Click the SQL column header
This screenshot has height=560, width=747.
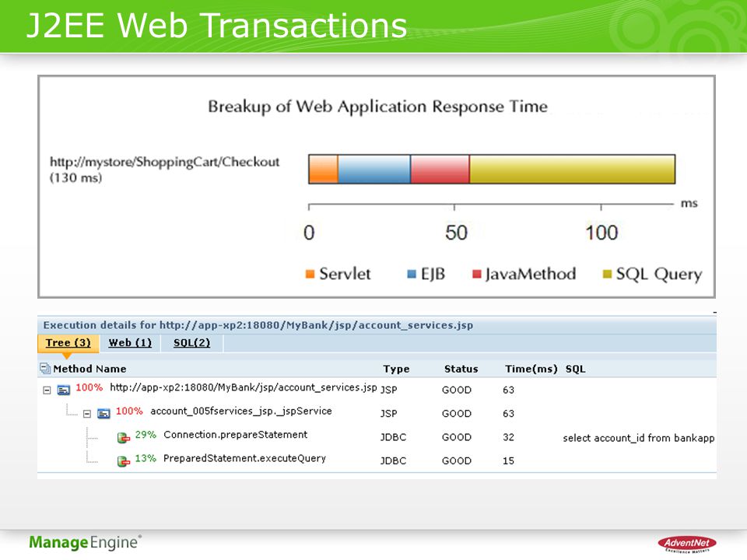(x=575, y=369)
